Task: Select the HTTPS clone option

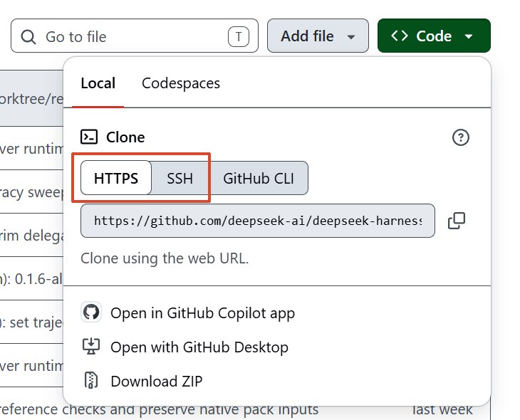Action: 116,178
